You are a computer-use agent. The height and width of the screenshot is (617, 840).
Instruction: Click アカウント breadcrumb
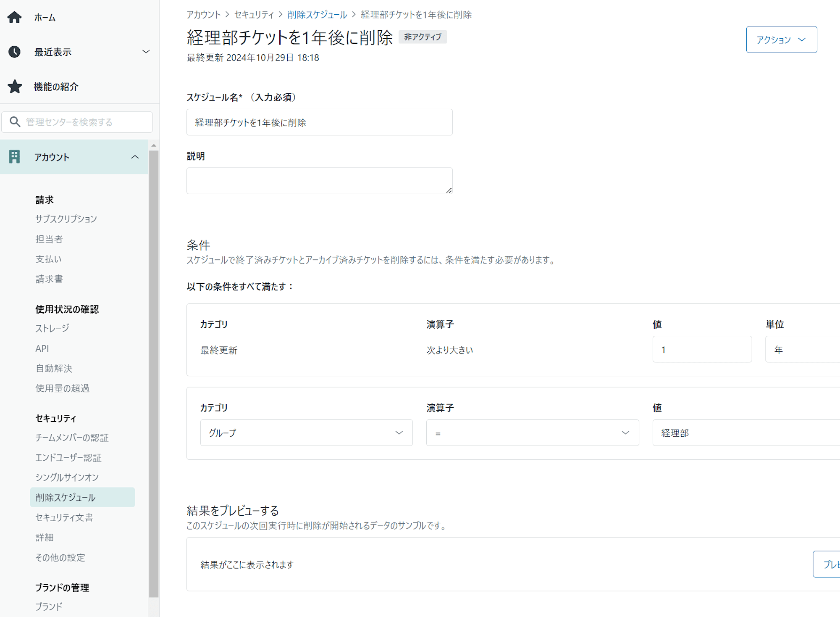click(204, 15)
